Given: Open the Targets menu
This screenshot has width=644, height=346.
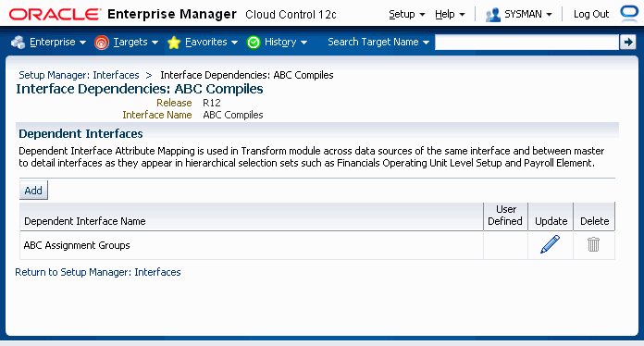Looking at the screenshot, I should pos(135,42).
